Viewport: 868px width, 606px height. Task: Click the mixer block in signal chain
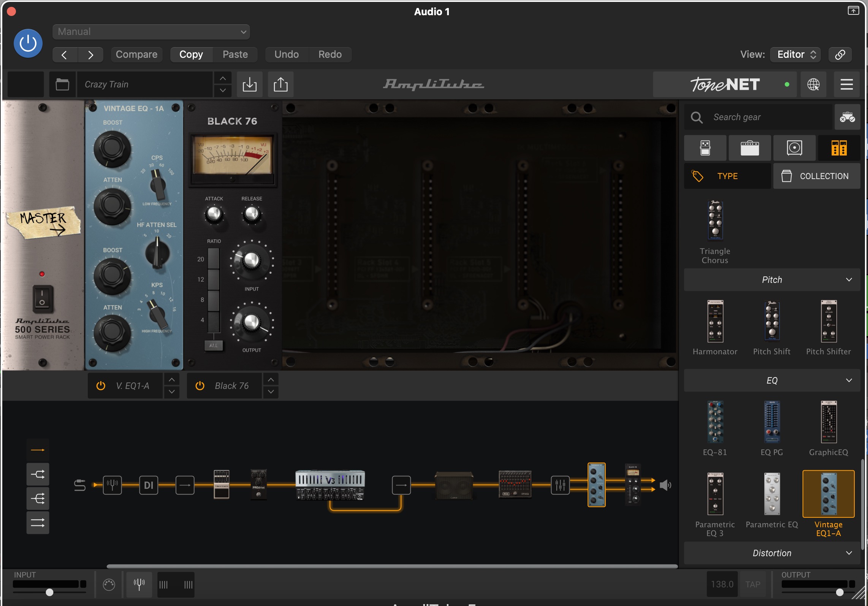(560, 485)
